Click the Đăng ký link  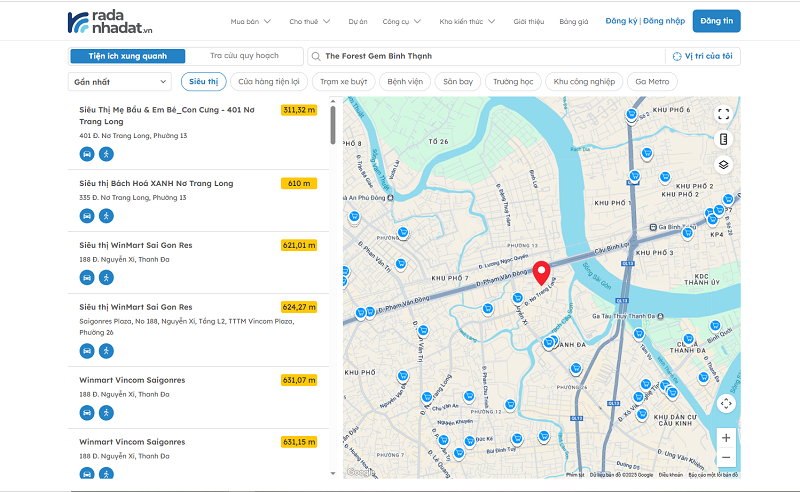(621, 21)
